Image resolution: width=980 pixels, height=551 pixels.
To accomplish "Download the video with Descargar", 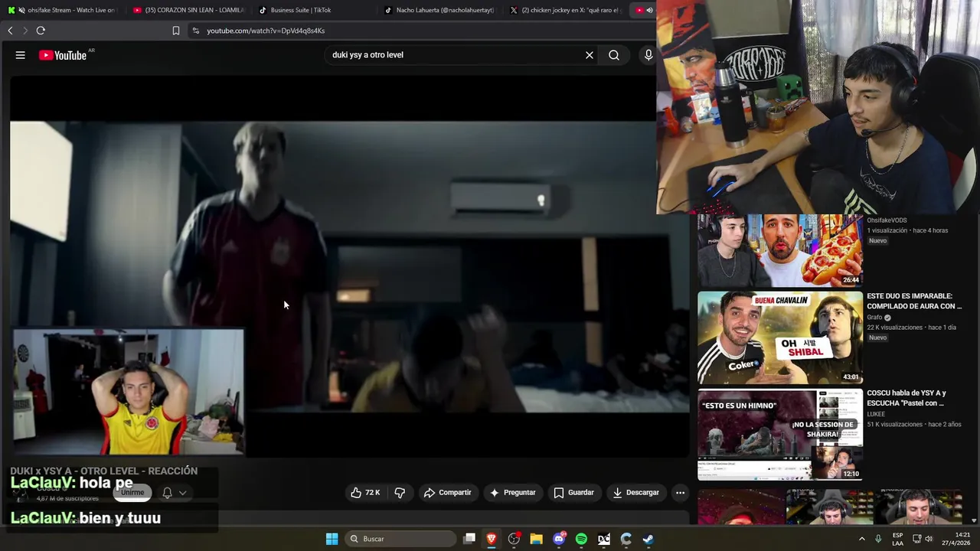I will (635, 493).
